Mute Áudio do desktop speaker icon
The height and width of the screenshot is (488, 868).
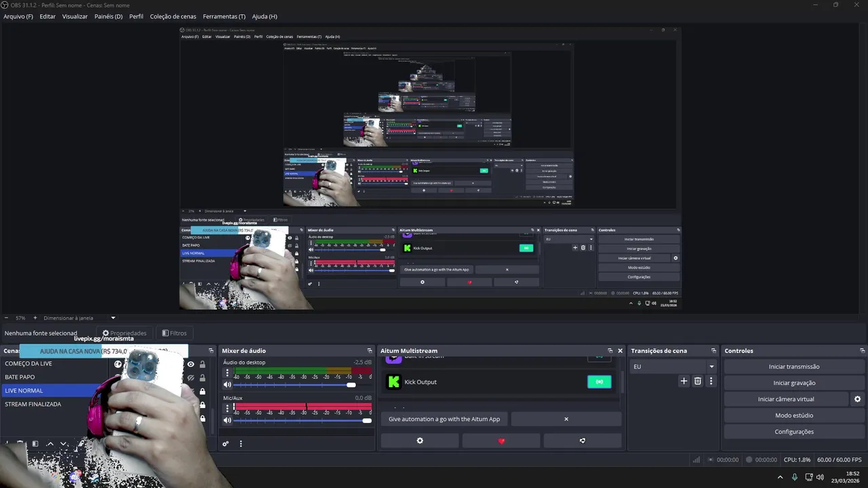[x=227, y=384]
